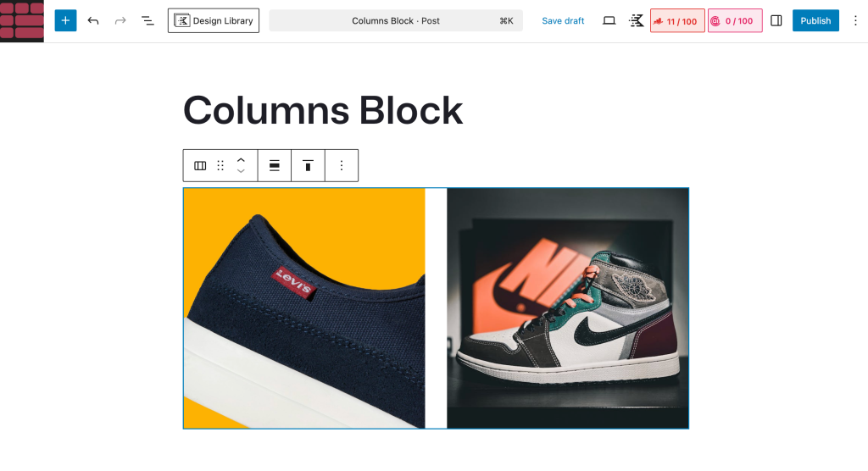This screenshot has width=868, height=471.
Task: Publish the post
Action: tap(815, 20)
